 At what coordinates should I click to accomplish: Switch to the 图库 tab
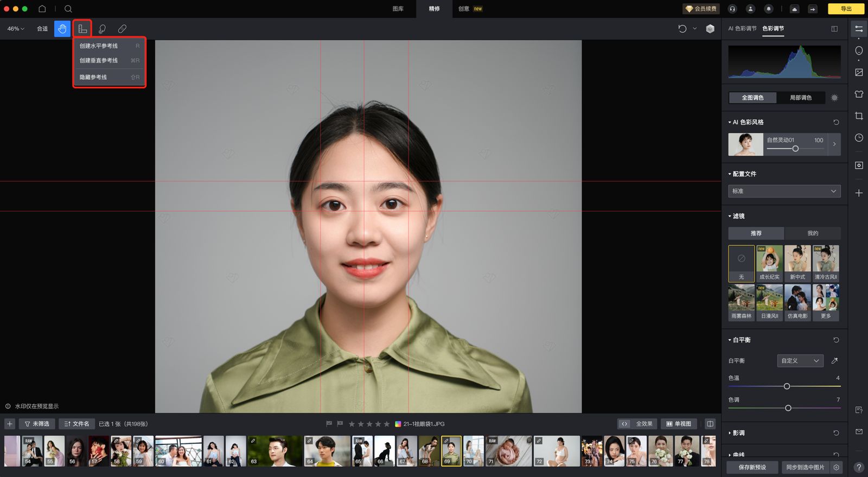coord(398,9)
